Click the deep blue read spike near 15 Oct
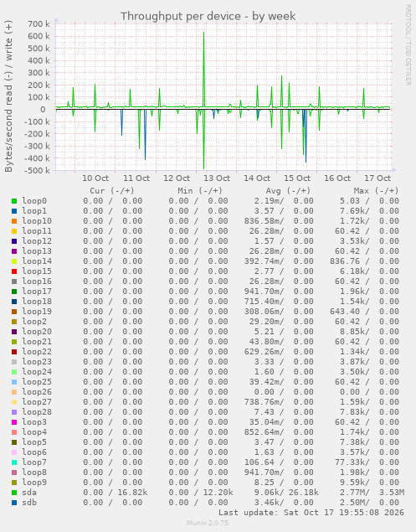This screenshot has width=416, height=532. [x=306, y=136]
